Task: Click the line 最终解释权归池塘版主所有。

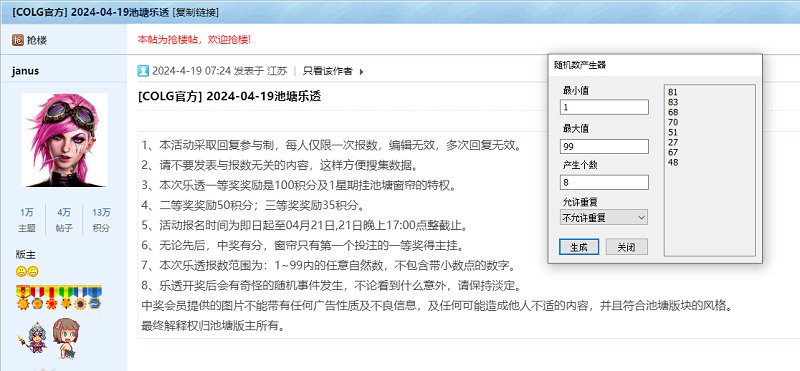Action: click(x=213, y=326)
